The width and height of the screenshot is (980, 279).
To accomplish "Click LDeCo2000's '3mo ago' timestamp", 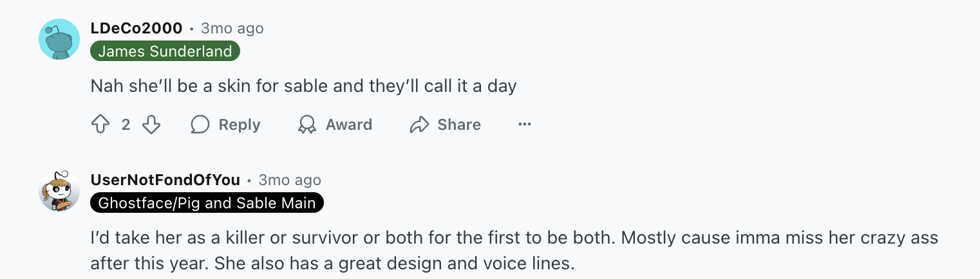I will (x=232, y=28).
